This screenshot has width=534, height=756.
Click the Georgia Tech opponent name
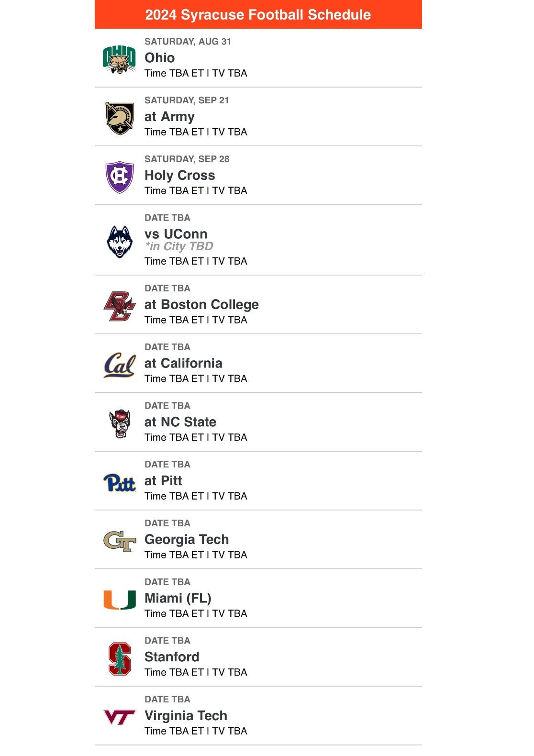187,540
